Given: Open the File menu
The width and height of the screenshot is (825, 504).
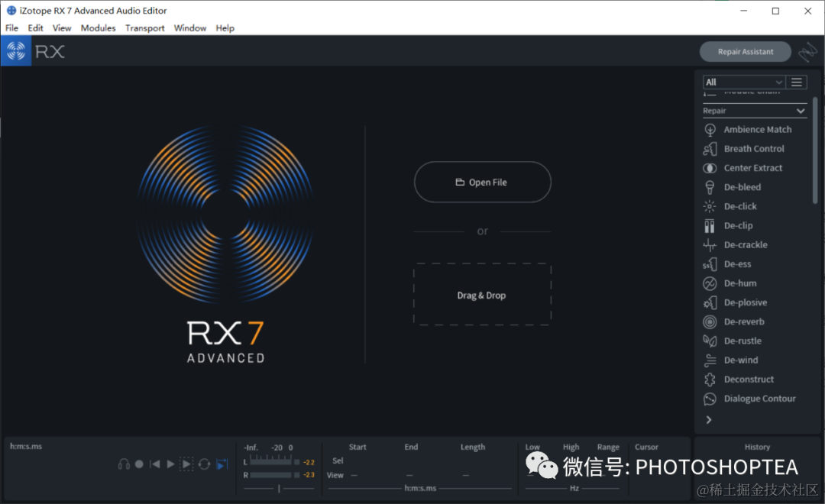Looking at the screenshot, I should [11, 28].
